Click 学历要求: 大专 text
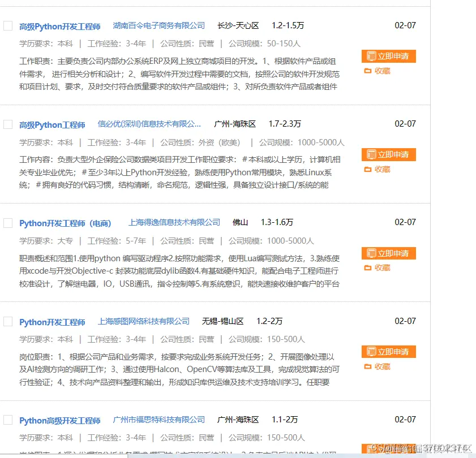476x458 pixels. click(x=46, y=241)
